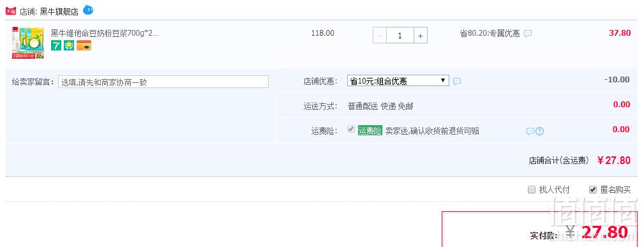Increase quantity with the plus button
The image size is (644, 247).
pyautogui.click(x=420, y=36)
